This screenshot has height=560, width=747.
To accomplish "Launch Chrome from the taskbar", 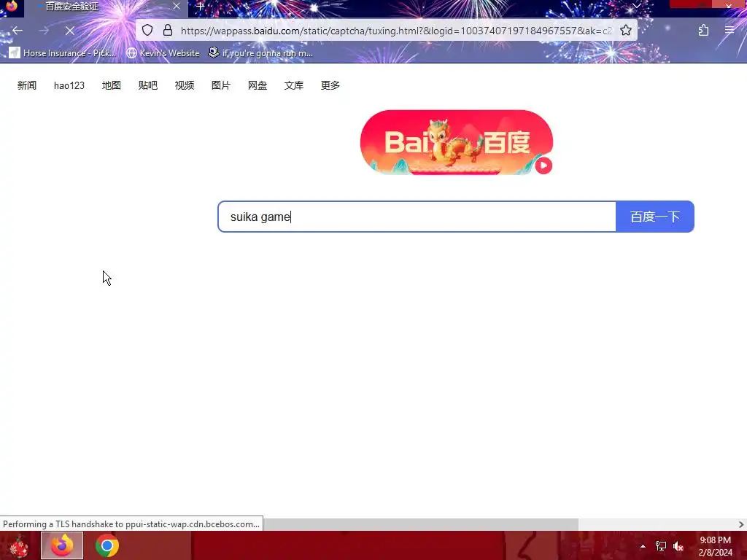I will click(x=107, y=545).
